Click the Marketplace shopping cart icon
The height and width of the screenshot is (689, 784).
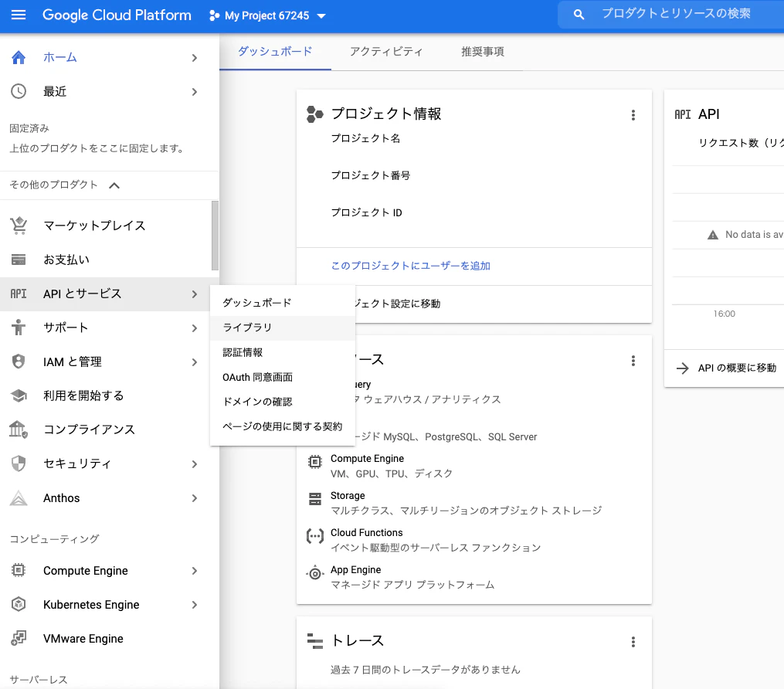[19, 226]
